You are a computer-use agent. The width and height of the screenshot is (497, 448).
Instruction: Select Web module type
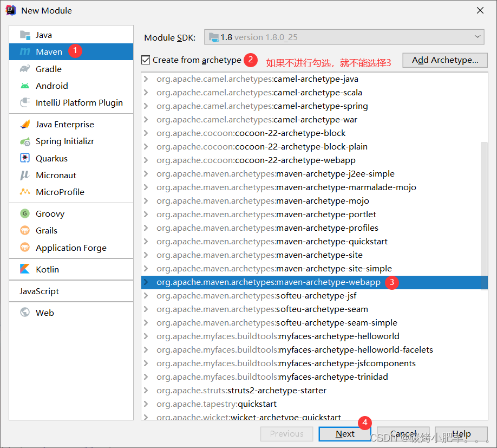(71, 313)
